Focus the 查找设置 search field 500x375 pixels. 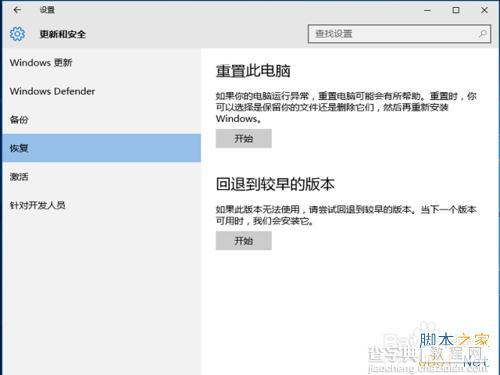coord(399,34)
